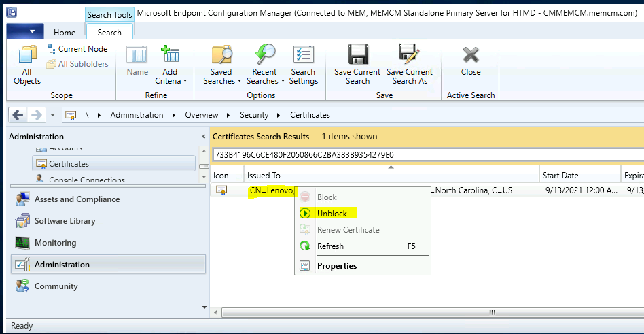Click the breadcrumb root certificate icon
This screenshot has width=644, height=334.
[71, 115]
